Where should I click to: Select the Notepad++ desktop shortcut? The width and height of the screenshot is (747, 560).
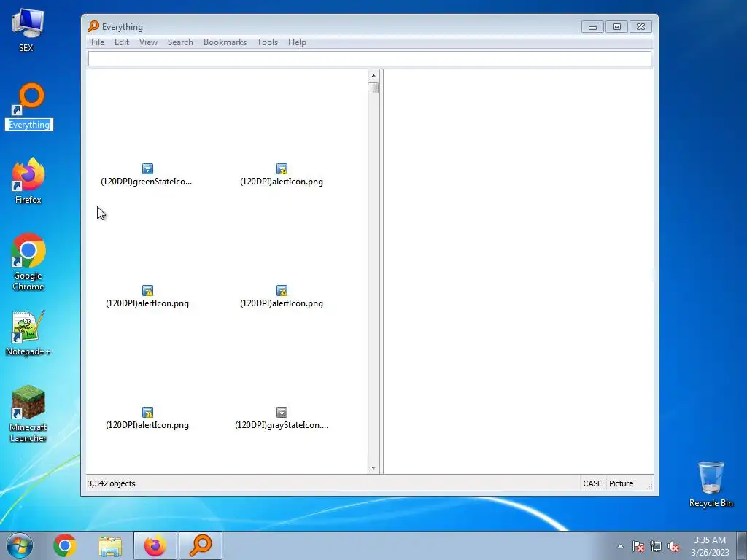coord(28,333)
